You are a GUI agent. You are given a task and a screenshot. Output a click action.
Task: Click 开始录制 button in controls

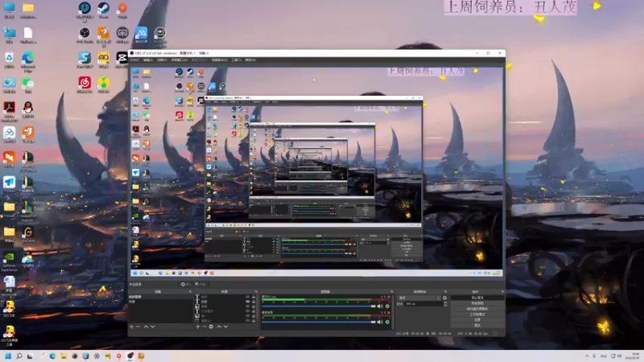(477, 303)
